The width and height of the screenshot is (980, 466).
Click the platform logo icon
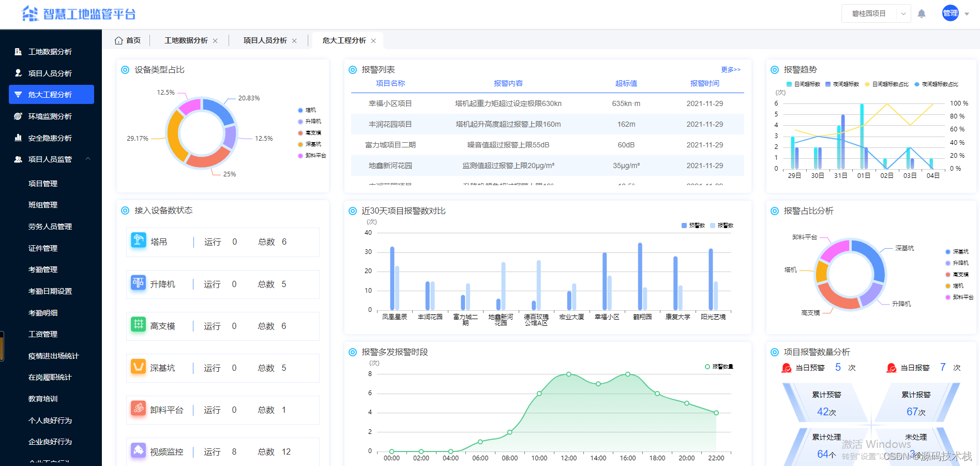click(31, 13)
